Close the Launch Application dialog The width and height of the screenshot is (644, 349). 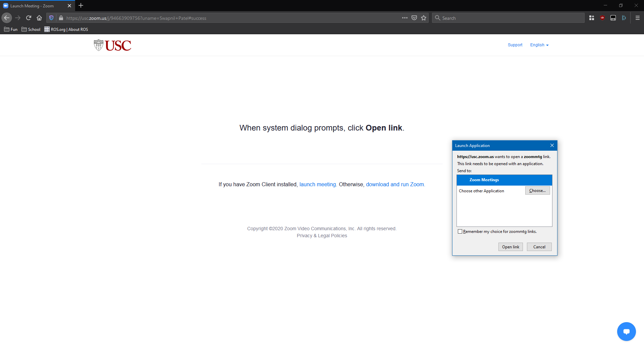(x=552, y=145)
